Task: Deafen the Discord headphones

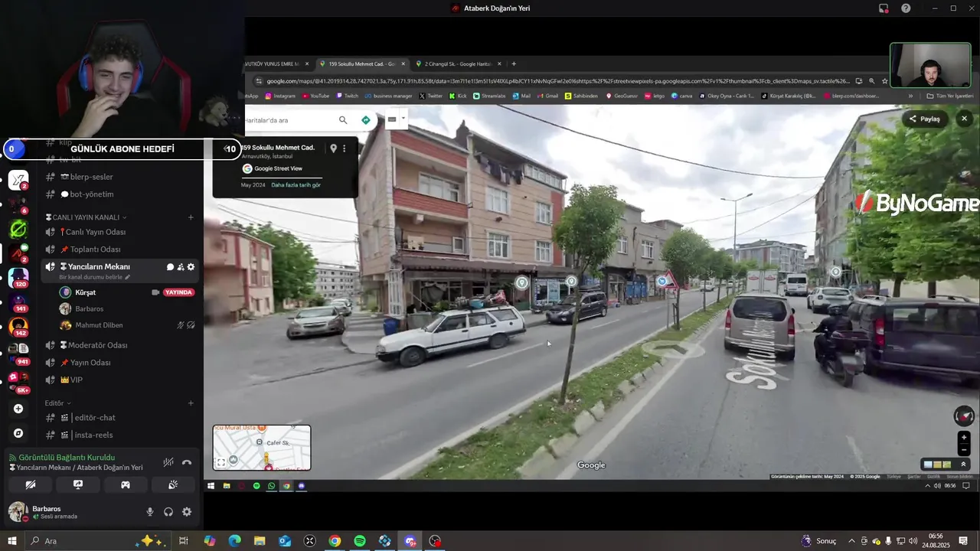Action: (x=168, y=512)
